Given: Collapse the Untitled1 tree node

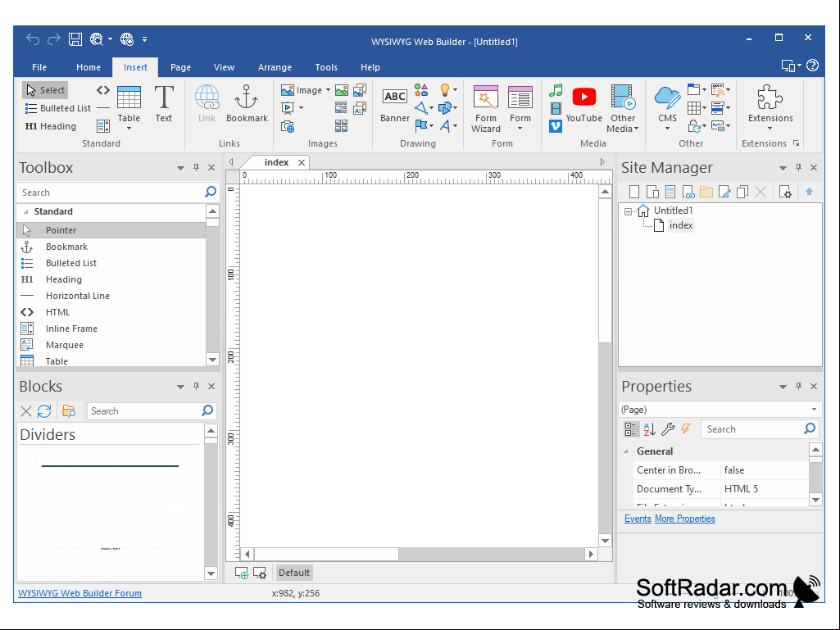Looking at the screenshot, I should coord(628,211).
